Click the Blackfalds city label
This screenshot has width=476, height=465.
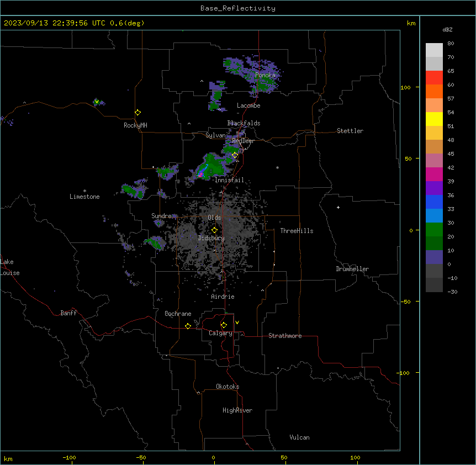tap(244, 123)
